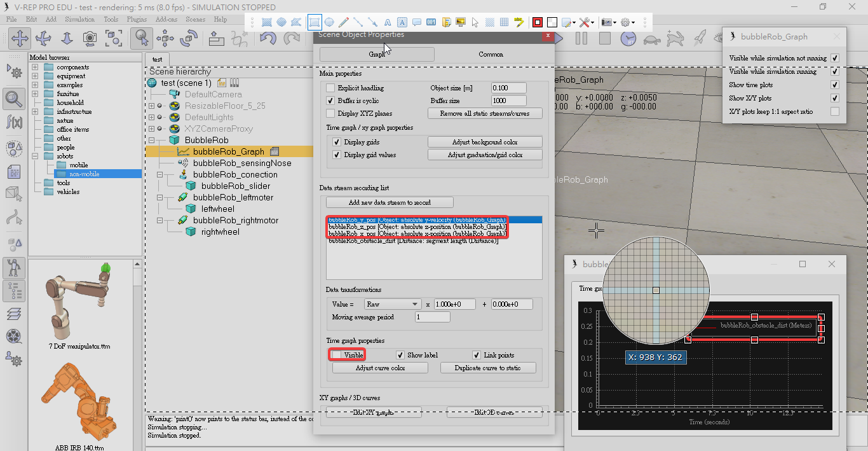The height and width of the screenshot is (451, 868).
Task: Select the camera pan tool
Action: point(20,38)
